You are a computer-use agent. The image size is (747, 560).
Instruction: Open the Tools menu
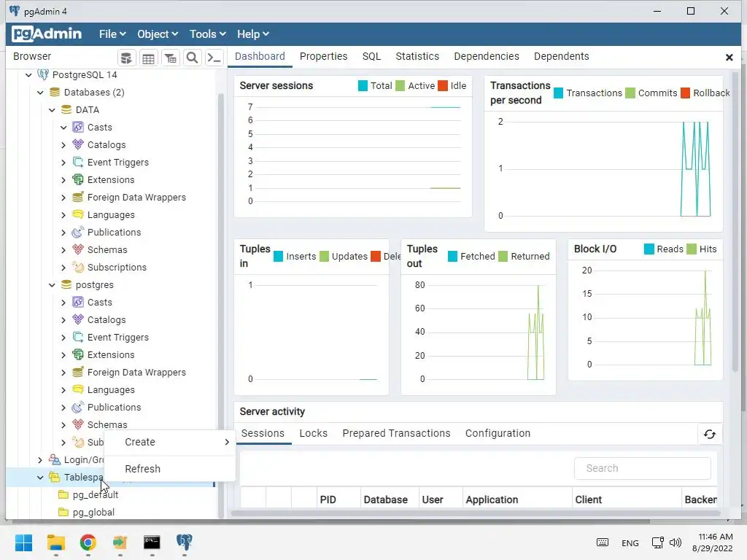click(207, 34)
